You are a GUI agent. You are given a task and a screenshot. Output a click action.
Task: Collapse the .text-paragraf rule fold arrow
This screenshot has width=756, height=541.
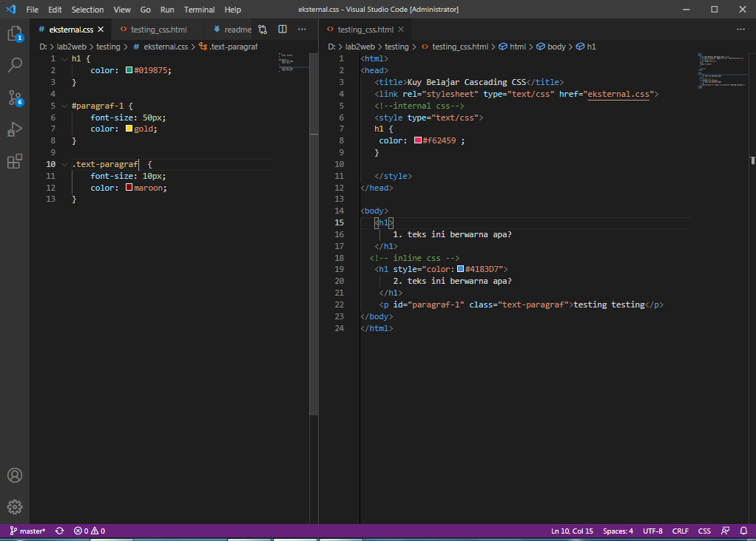64,164
